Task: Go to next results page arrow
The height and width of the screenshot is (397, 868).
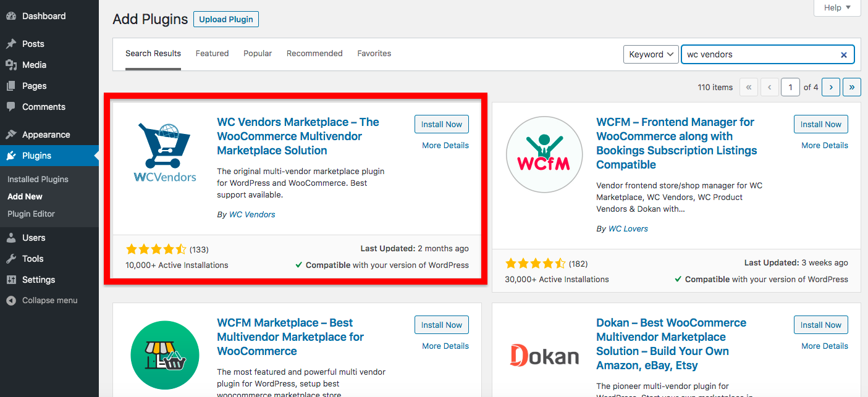Action: [x=831, y=87]
